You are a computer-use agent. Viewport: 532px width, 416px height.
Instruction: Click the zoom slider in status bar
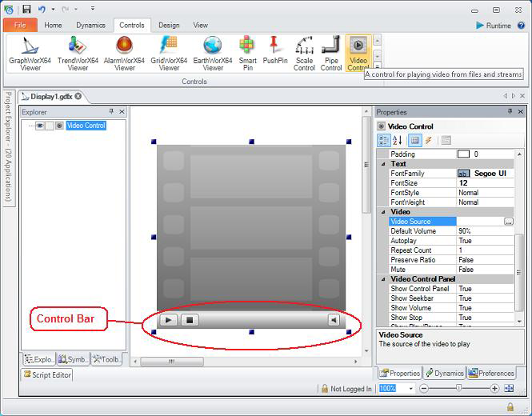(x=458, y=389)
